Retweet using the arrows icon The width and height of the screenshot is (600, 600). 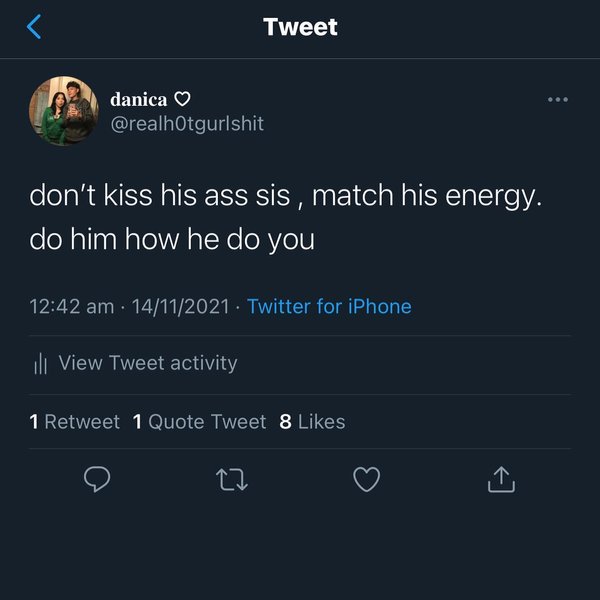click(x=232, y=481)
